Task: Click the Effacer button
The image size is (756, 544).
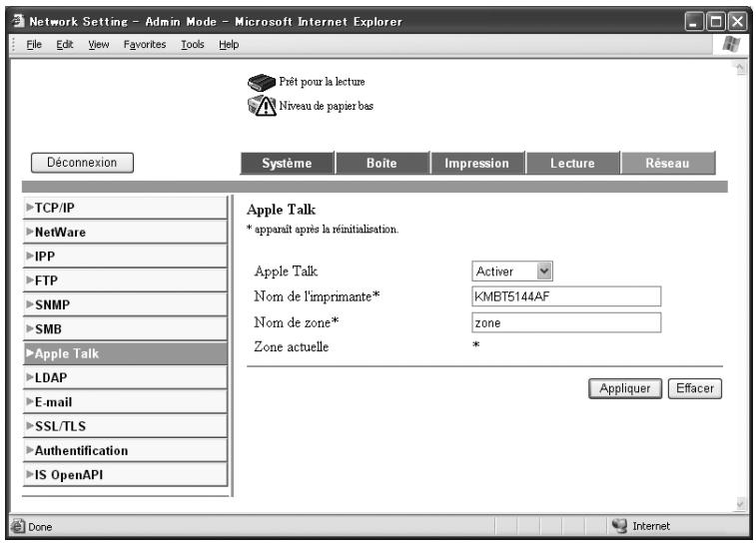Action: click(695, 388)
